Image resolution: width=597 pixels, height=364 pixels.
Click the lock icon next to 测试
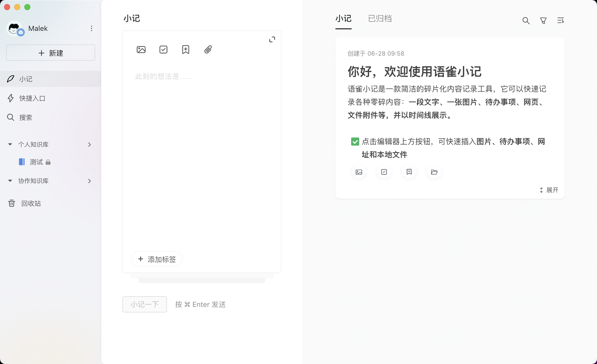pos(48,162)
